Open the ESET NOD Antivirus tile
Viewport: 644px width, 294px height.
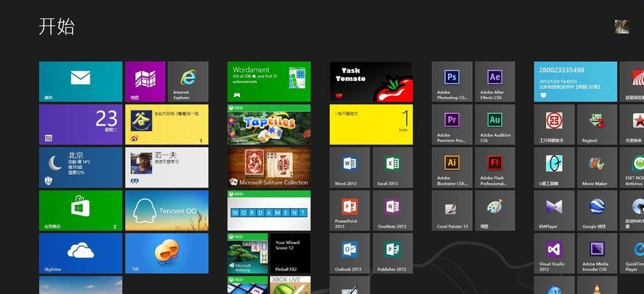pos(632,168)
